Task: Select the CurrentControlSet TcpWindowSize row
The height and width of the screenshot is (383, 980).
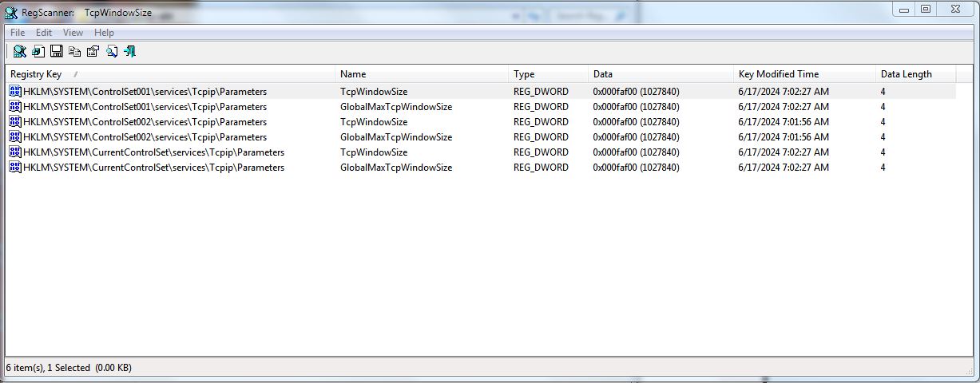Action: (x=374, y=152)
